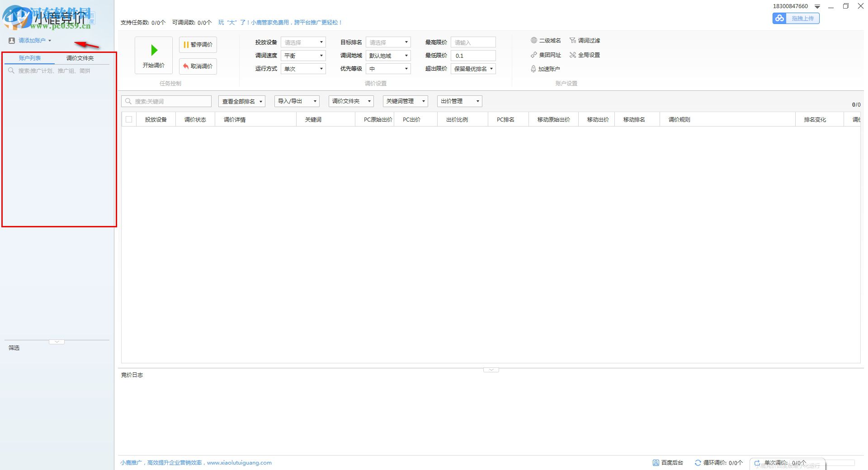
Task: Open the 投放设备 device dropdown
Action: (303, 42)
